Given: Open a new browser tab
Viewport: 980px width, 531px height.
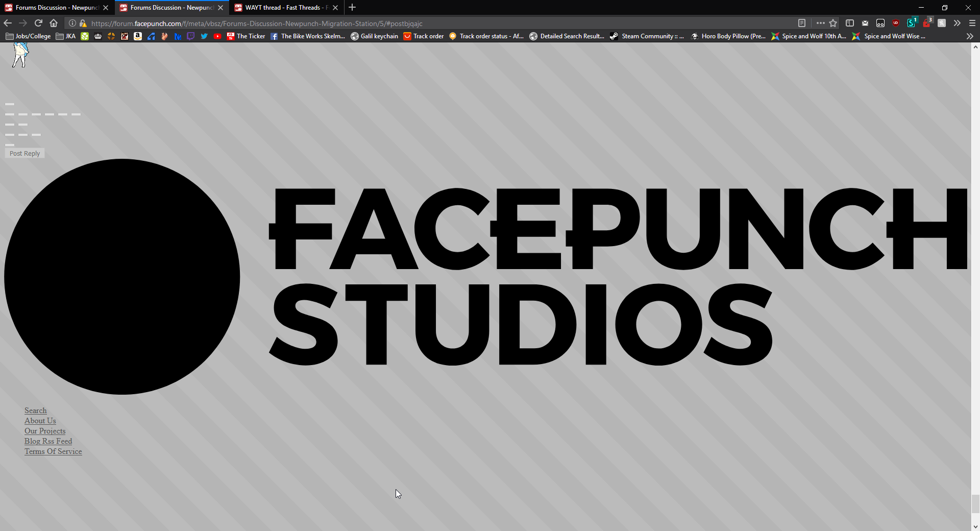Looking at the screenshot, I should click(x=352, y=8).
